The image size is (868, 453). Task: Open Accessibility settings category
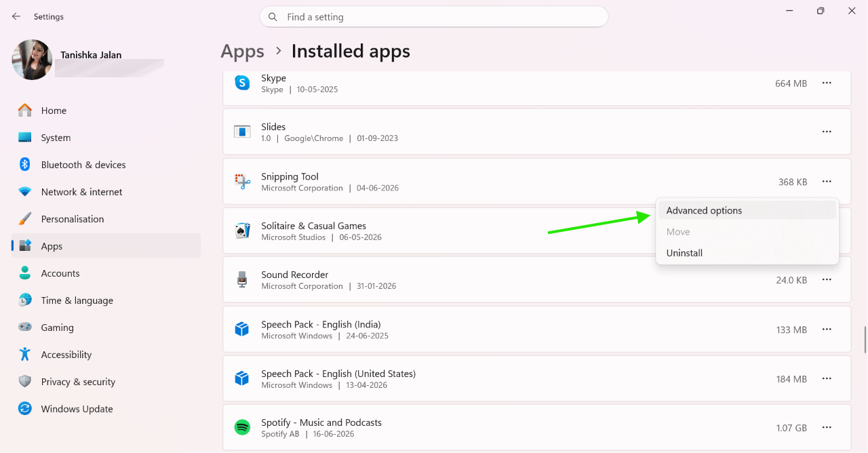[106, 354]
